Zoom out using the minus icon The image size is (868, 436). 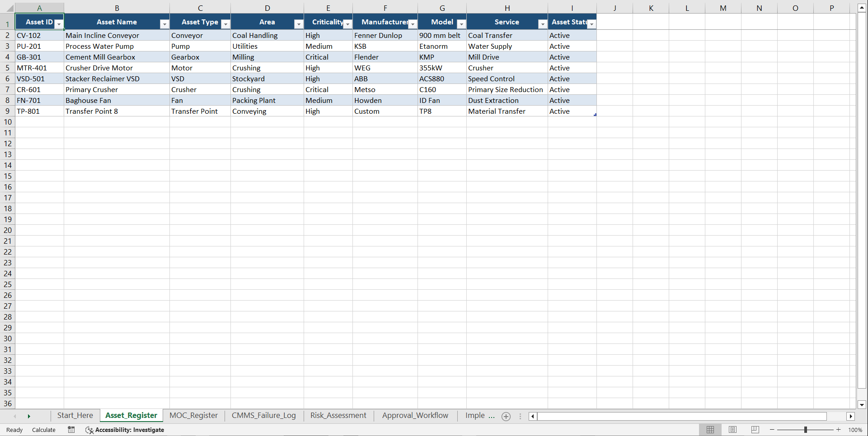pos(772,430)
